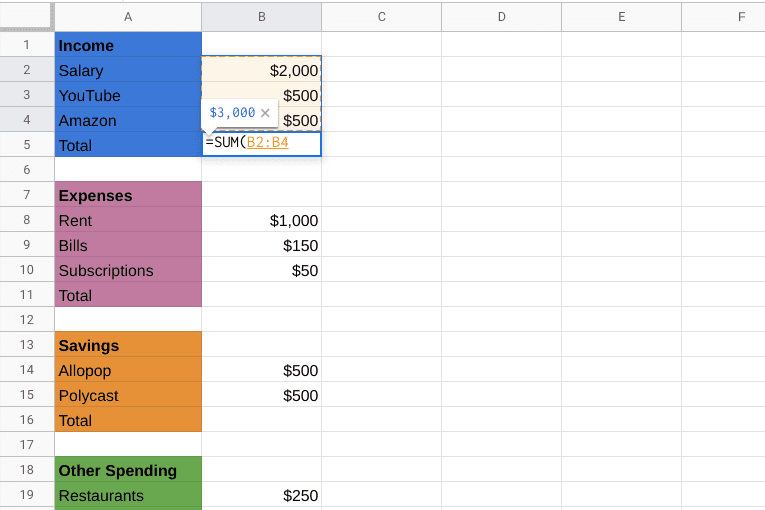Select column A header
Screen dimensions: 765x510
point(128,17)
